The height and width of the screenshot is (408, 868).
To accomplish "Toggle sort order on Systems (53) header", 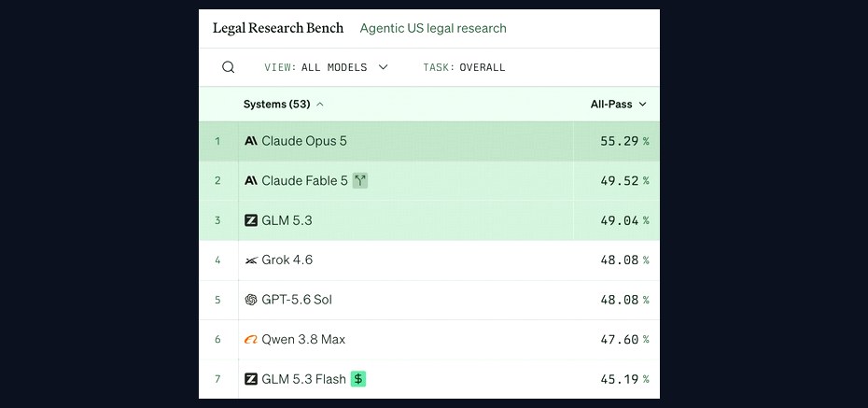I will tap(284, 104).
